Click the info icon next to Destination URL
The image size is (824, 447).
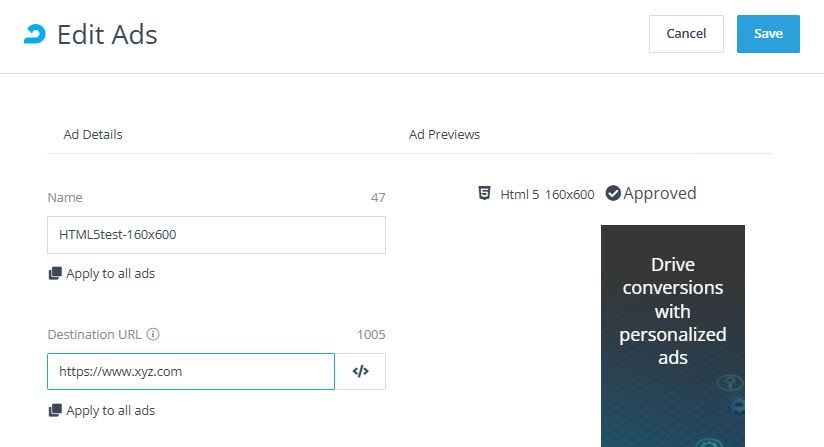(x=153, y=335)
